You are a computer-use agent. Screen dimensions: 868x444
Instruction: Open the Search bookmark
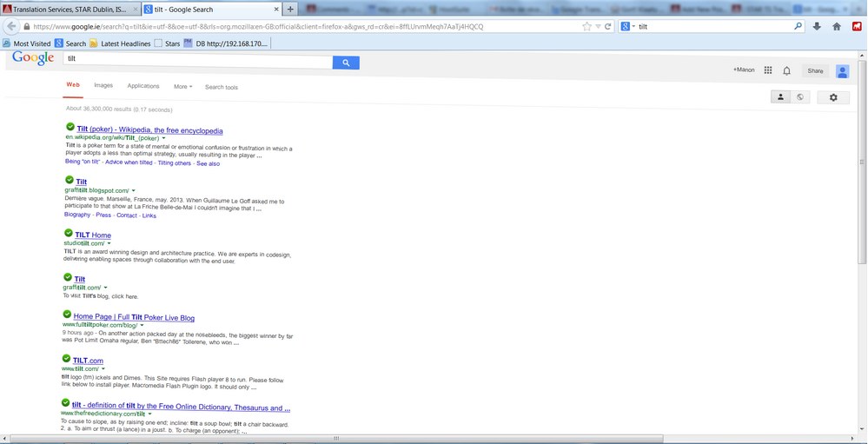[x=70, y=43]
